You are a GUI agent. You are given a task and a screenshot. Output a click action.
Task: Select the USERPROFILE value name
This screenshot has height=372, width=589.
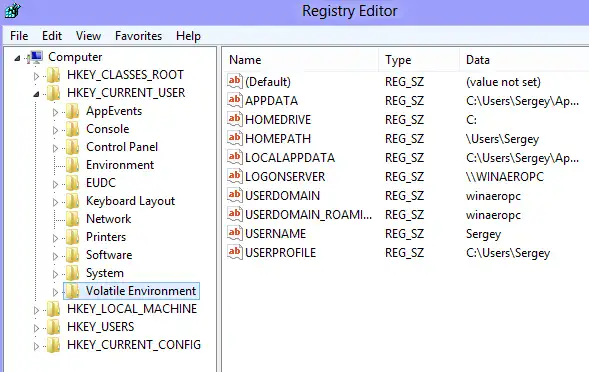click(x=281, y=253)
